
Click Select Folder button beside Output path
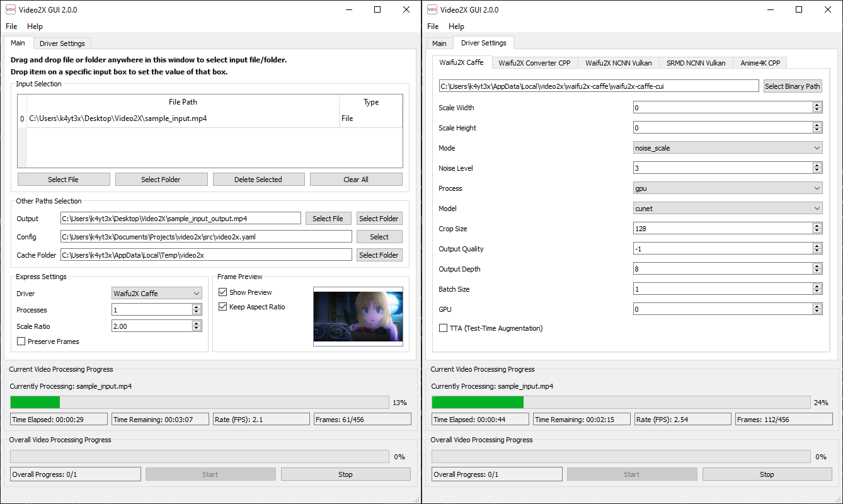(x=379, y=219)
